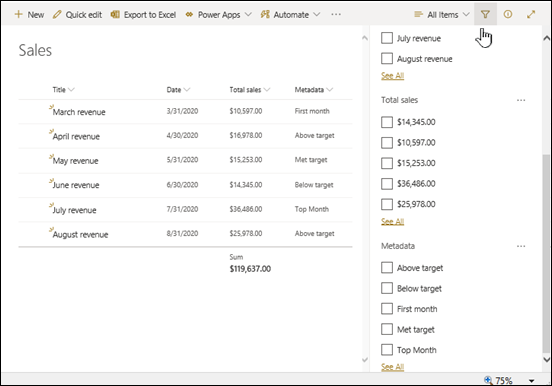Open the Title column dropdown
This screenshot has width=552, height=386.
[x=71, y=90]
